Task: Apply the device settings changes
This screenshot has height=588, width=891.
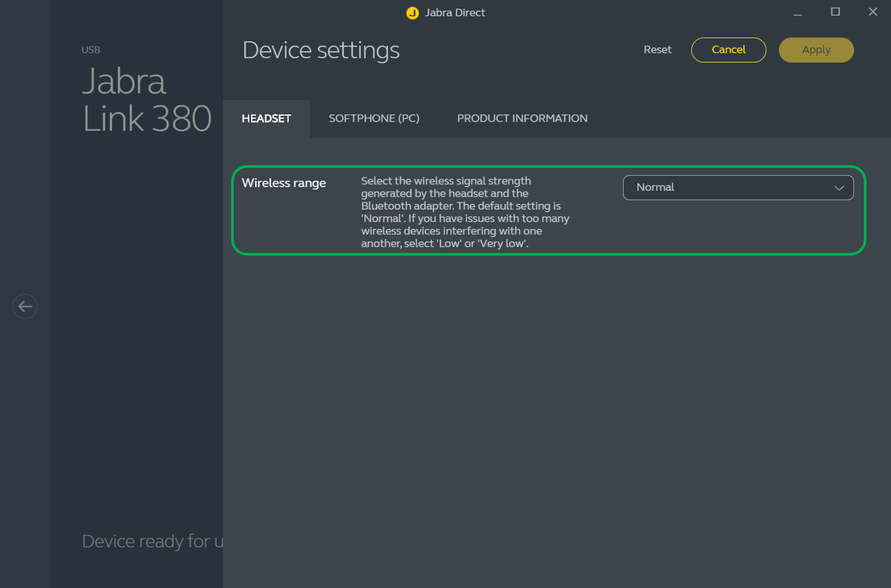Action: click(816, 50)
